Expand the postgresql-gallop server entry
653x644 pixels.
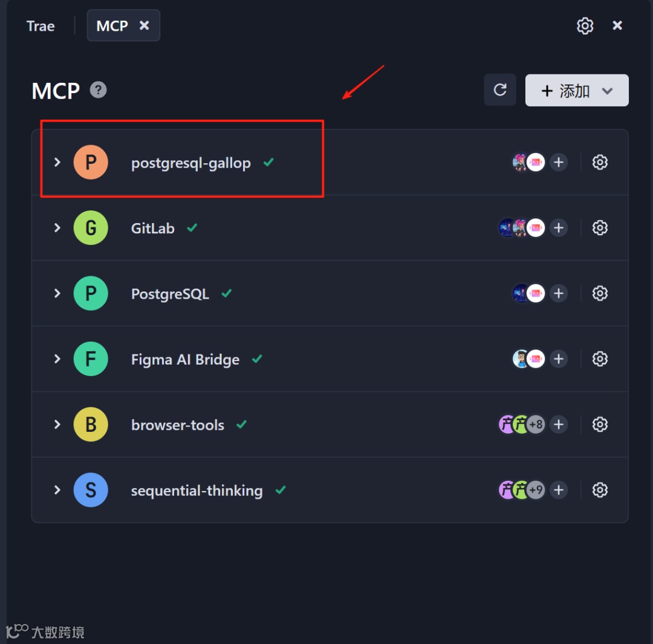(x=57, y=162)
